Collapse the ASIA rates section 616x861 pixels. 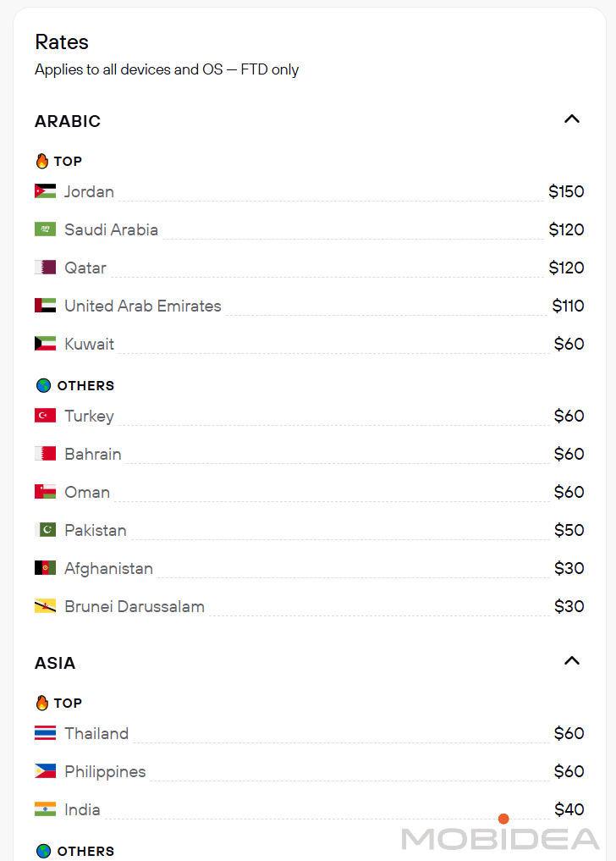point(572,661)
